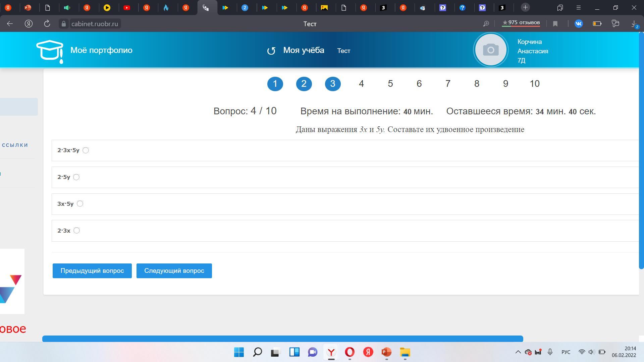Open question 10 in navigator

pyautogui.click(x=535, y=84)
